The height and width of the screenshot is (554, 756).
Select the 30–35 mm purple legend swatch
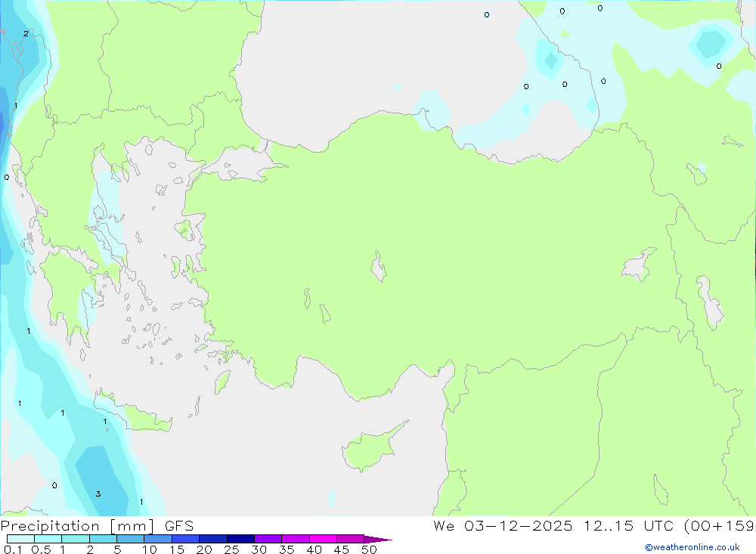pyautogui.click(x=268, y=539)
